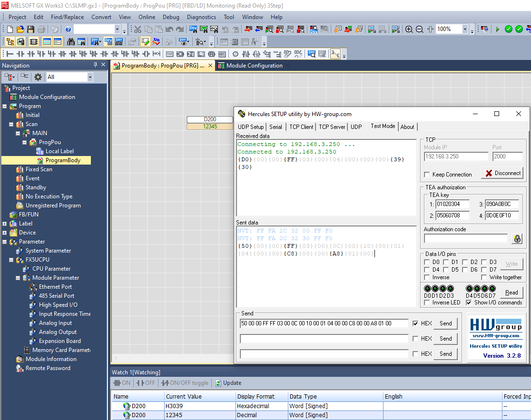531x420 pixels.
Task: Switch to the UDP Setup tab in Hercules
Action: 251,127
